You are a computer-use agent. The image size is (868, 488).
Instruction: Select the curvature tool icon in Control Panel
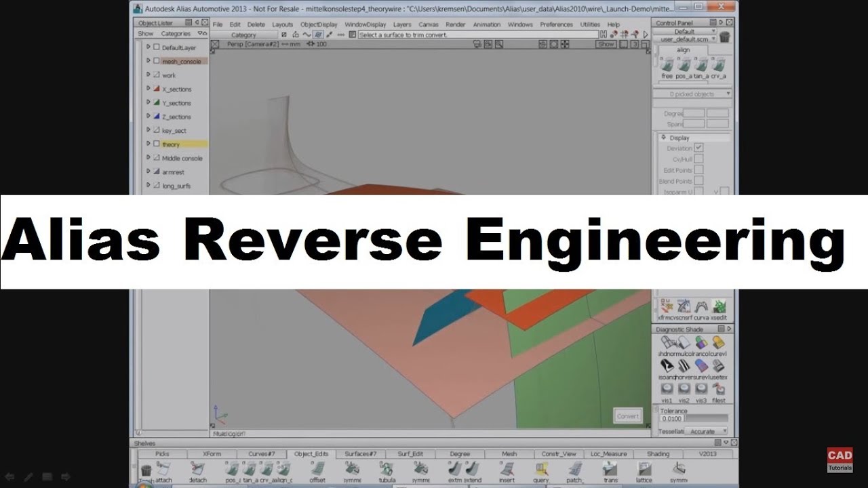(702, 306)
